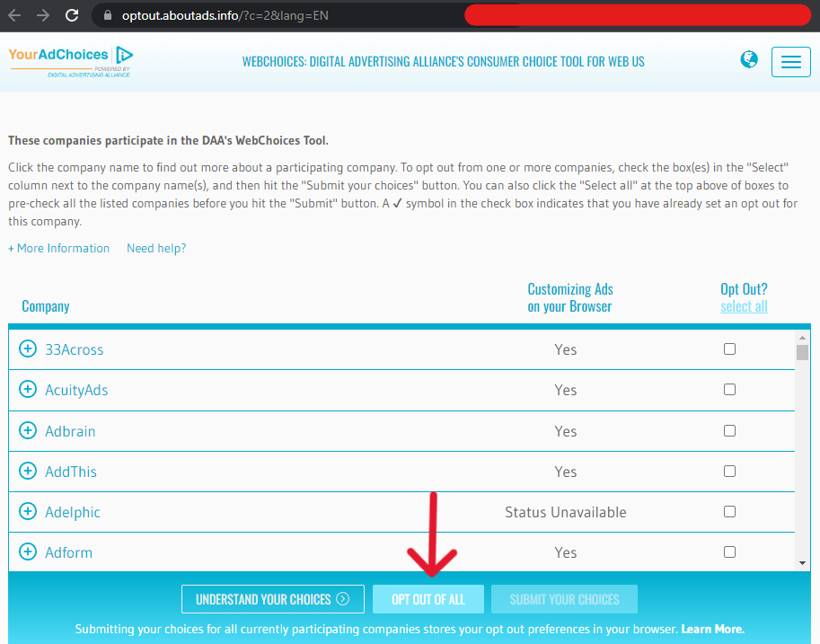Open the AcuityAds company name
Image resolution: width=820 pixels, height=644 pixels.
(76, 391)
